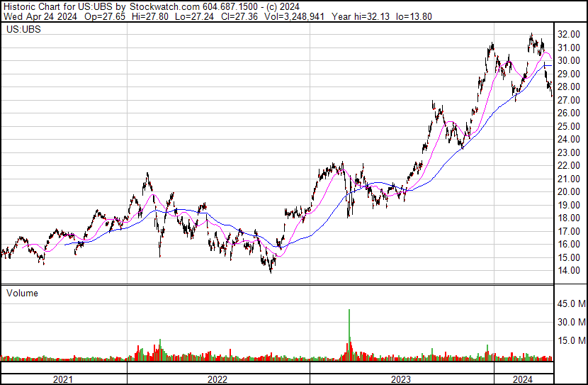Click the Year hi=32.13 text in header
This screenshot has height=385, width=588.
pyautogui.click(x=357, y=16)
